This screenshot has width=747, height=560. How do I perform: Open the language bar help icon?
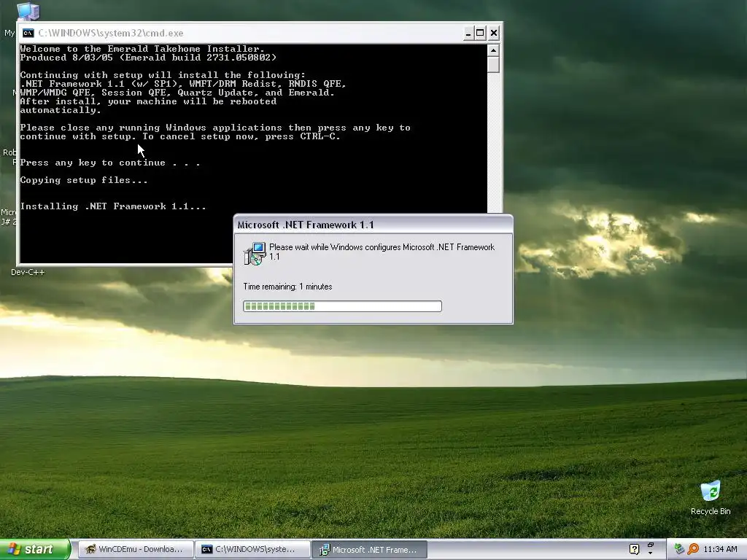634,550
